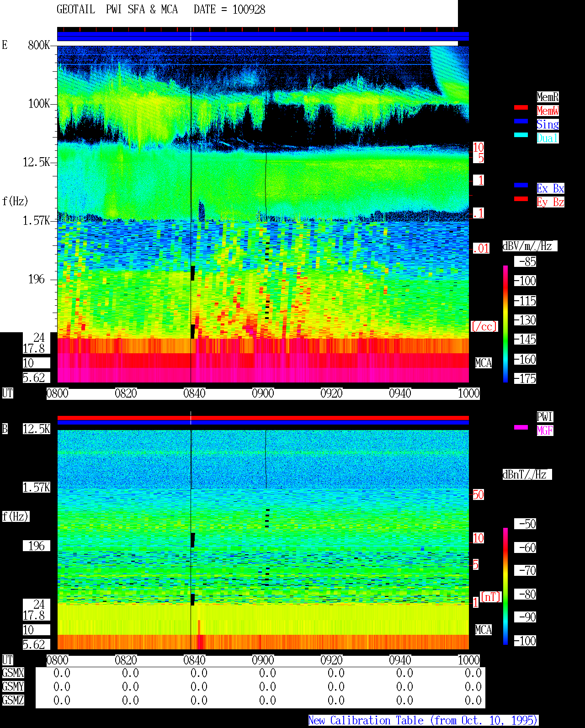Click the dBnT/√Hz color scale bar
The image size is (585, 728).
(505, 586)
